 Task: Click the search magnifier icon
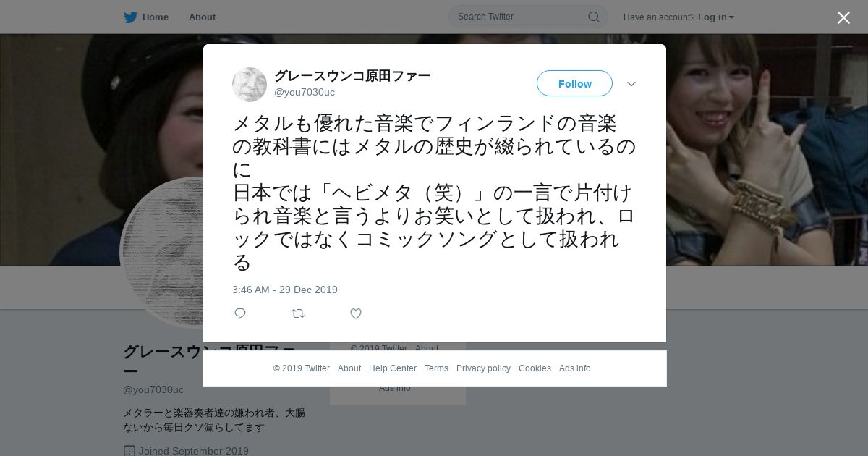coord(593,17)
